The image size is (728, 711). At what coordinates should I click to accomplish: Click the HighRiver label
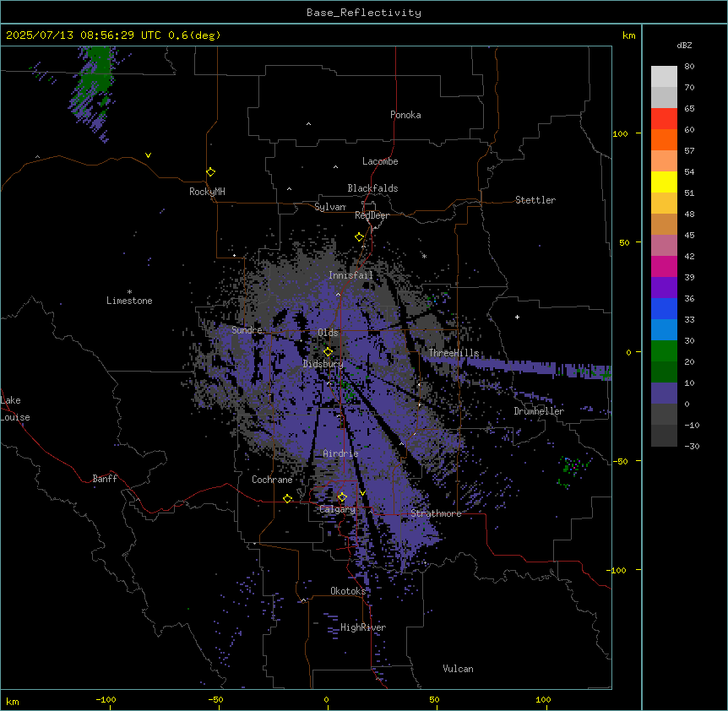click(363, 627)
